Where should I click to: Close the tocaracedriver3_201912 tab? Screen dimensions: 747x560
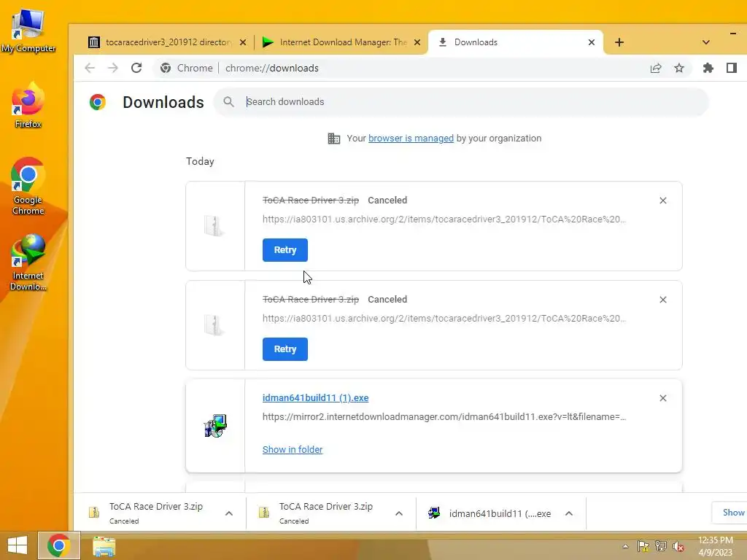click(x=243, y=42)
